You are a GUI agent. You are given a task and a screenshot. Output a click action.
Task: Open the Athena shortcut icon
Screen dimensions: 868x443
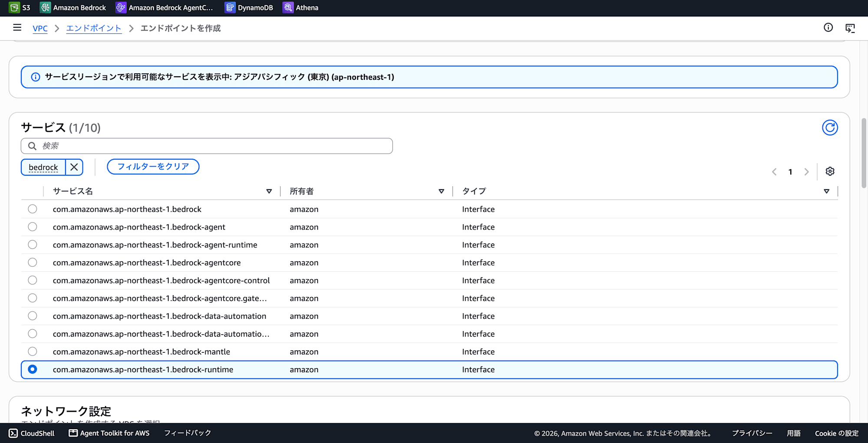288,7
